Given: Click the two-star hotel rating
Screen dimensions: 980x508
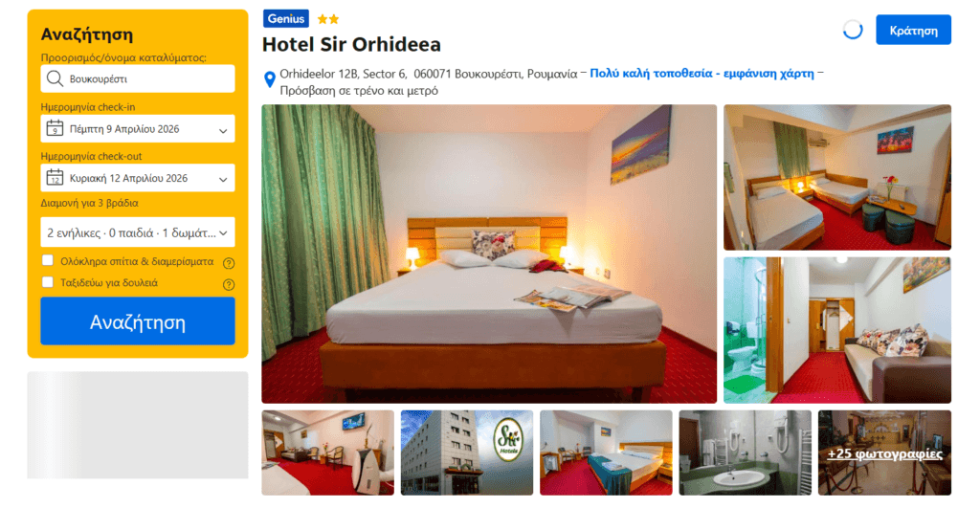Looking at the screenshot, I should coord(328,19).
